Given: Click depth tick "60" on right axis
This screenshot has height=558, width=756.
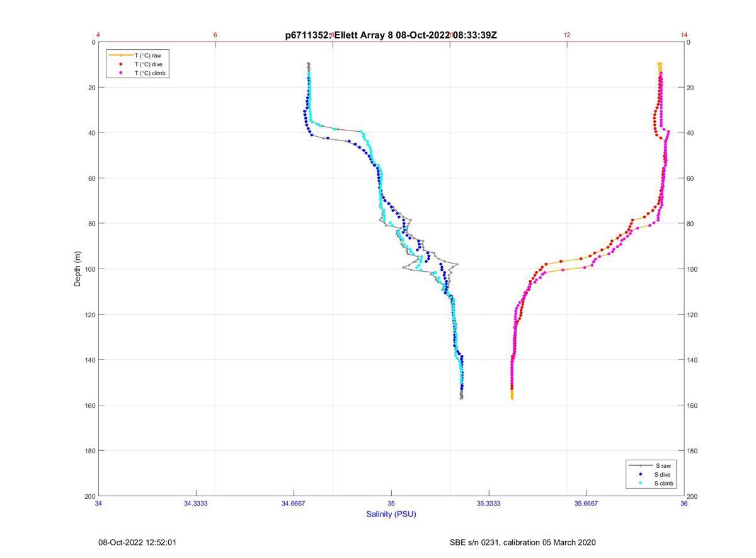Looking at the screenshot, I should click(690, 178).
